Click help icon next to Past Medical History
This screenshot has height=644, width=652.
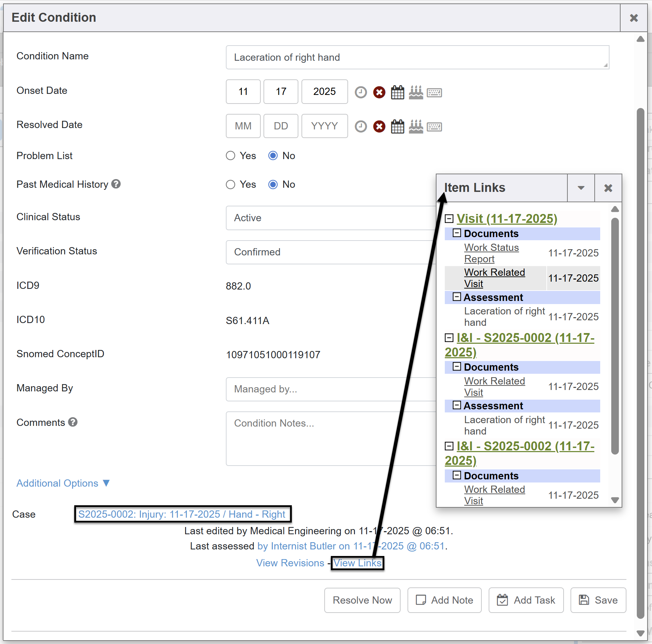click(x=116, y=184)
